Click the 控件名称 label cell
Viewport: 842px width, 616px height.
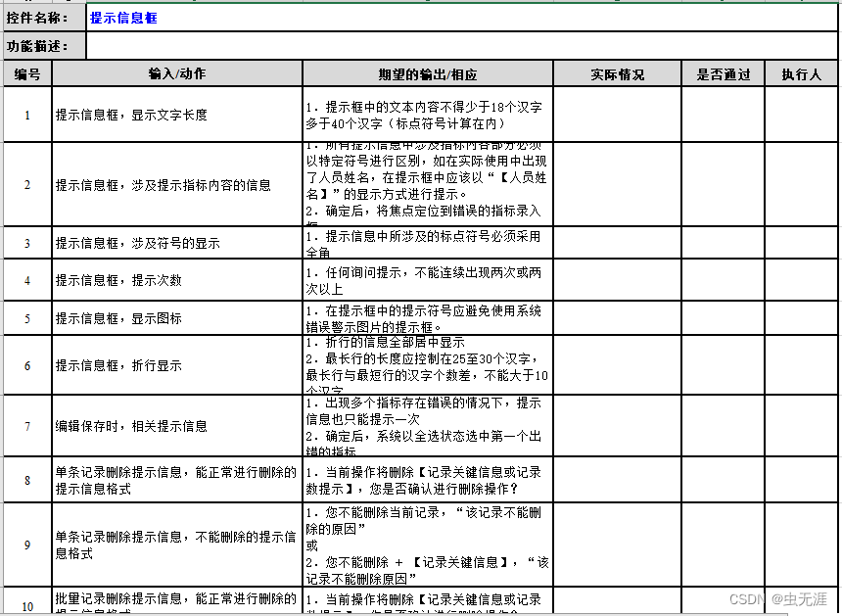(x=45, y=18)
